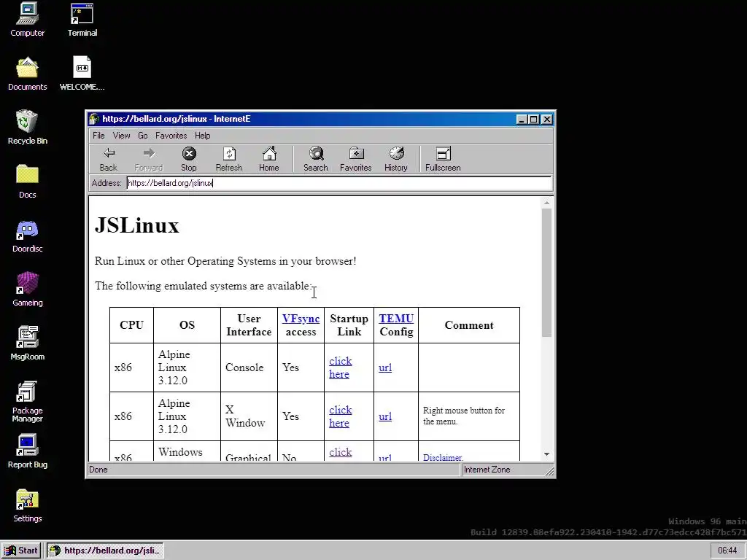Open the Go menu

tap(143, 135)
